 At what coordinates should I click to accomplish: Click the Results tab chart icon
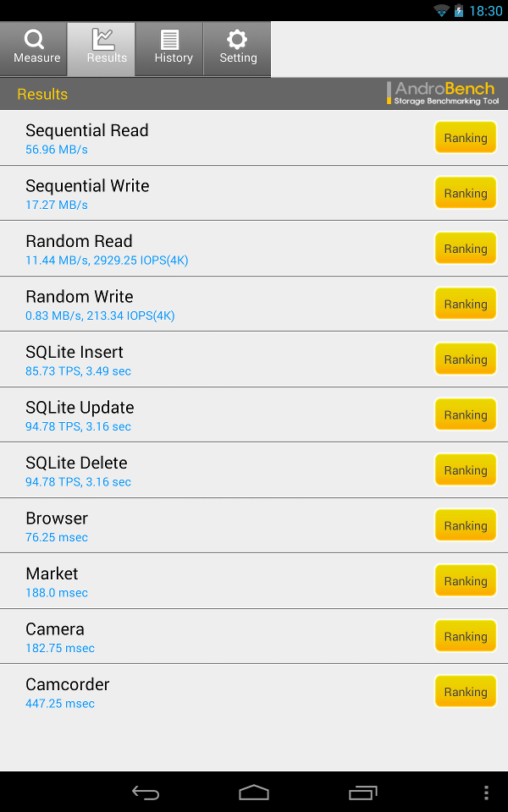(x=102, y=39)
